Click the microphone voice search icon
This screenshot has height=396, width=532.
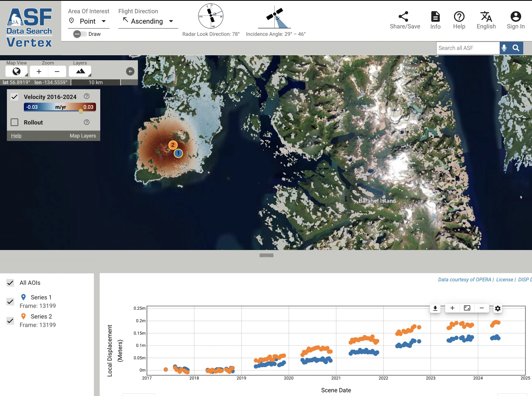point(504,48)
